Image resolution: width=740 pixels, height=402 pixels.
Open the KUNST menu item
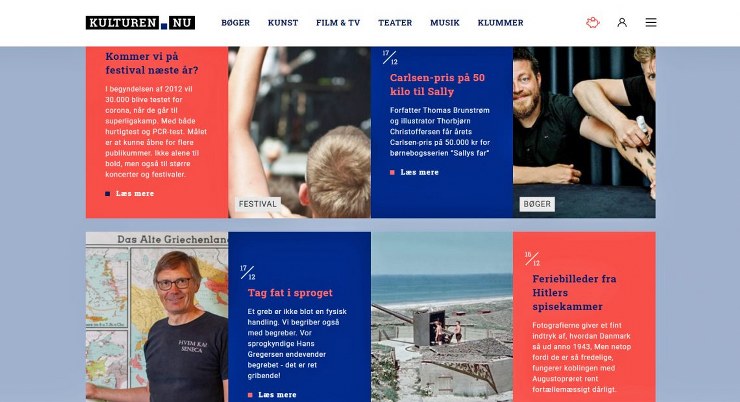(283, 23)
